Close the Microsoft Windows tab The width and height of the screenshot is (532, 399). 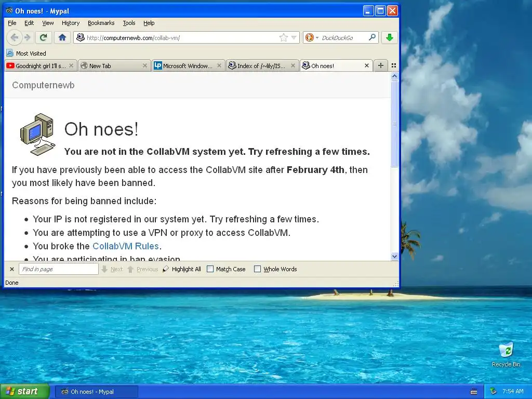[x=219, y=65]
